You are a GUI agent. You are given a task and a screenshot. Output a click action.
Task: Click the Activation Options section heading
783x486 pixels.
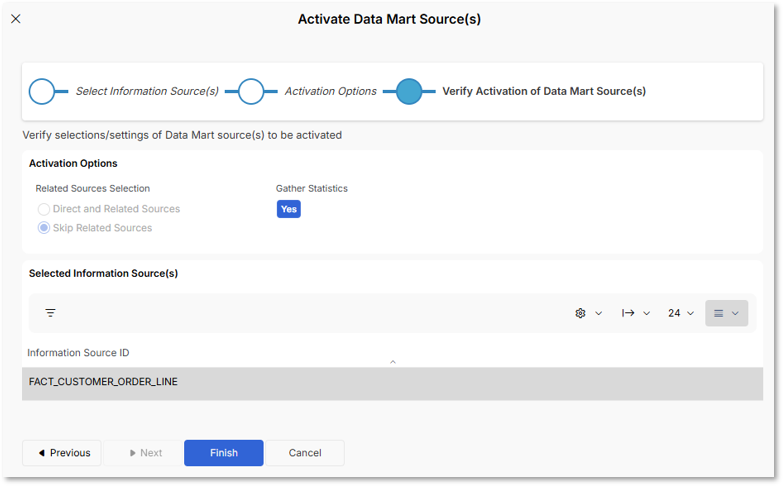pyautogui.click(x=73, y=163)
